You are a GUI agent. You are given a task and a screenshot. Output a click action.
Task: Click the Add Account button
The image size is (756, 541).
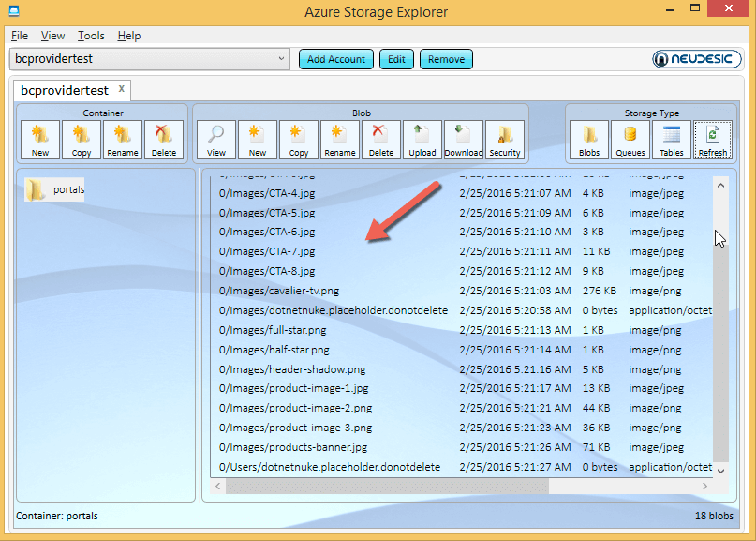[336, 59]
